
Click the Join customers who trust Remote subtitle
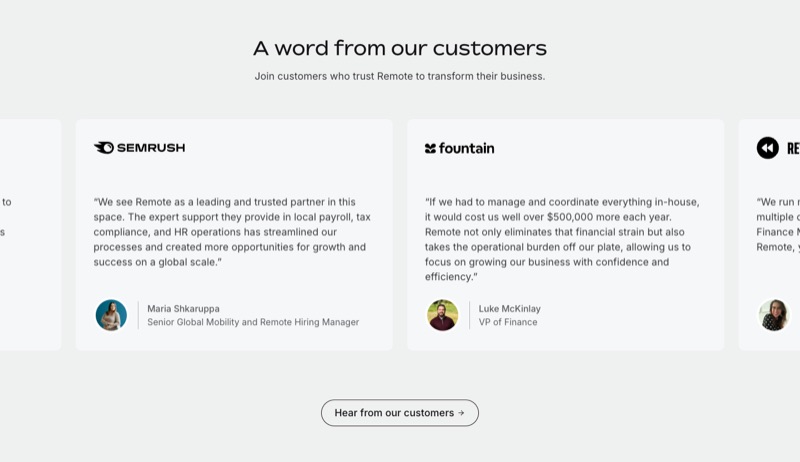pyautogui.click(x=400, y=76)
